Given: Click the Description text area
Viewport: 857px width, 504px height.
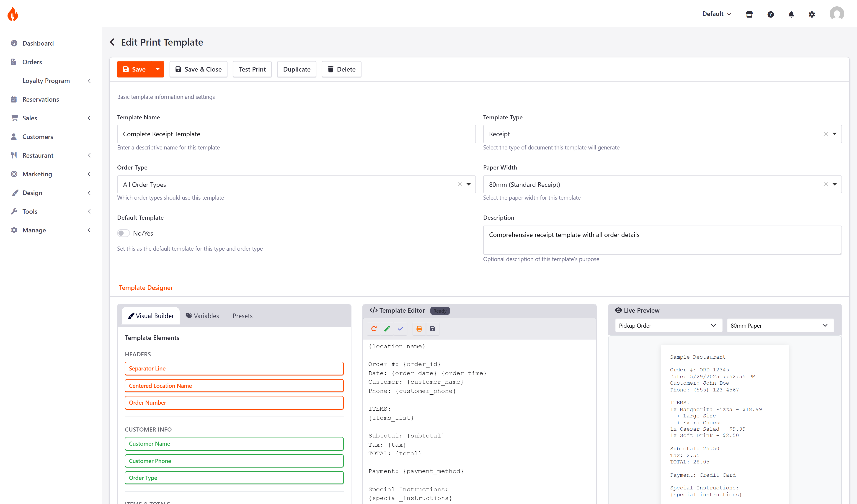Looking at the screenshot, I should tap(662, 240).
